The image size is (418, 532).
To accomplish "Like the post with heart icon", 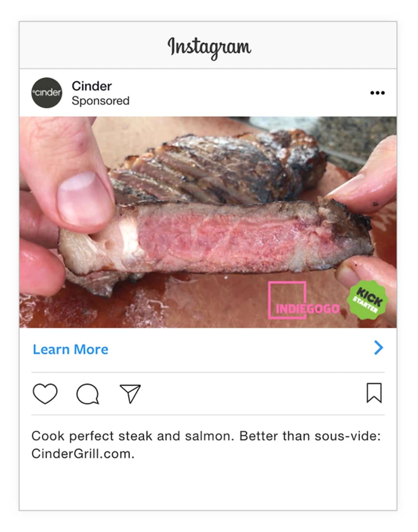I will [45, 393].
